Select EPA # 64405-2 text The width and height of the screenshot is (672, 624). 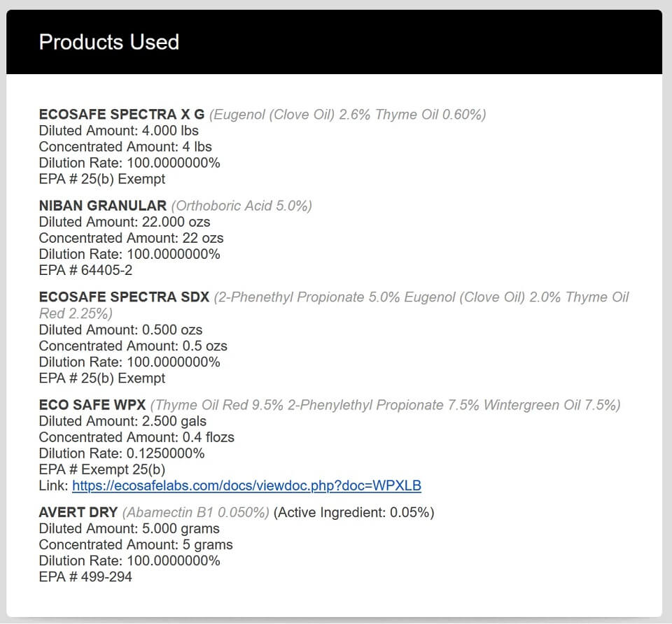(x=85, y=270)
